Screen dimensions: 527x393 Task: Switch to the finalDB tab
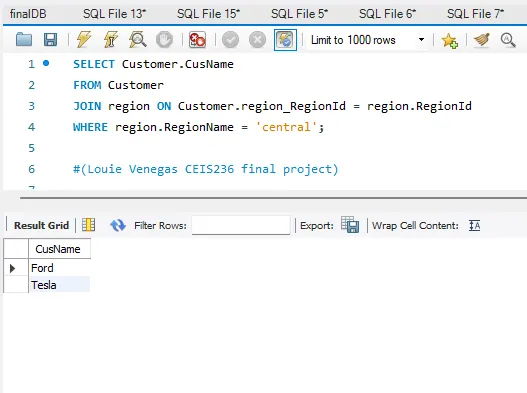pyautogui.click(x=28, y=14)
